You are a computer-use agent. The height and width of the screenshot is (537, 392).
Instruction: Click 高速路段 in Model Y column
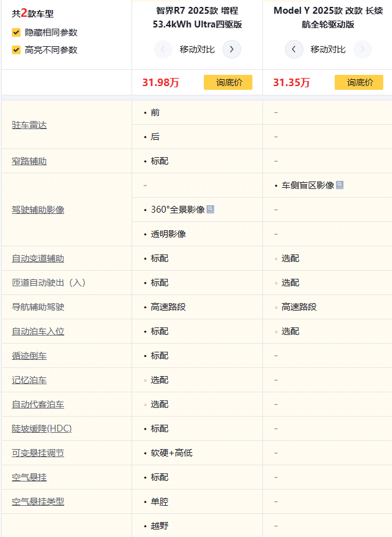click(299, 307)
